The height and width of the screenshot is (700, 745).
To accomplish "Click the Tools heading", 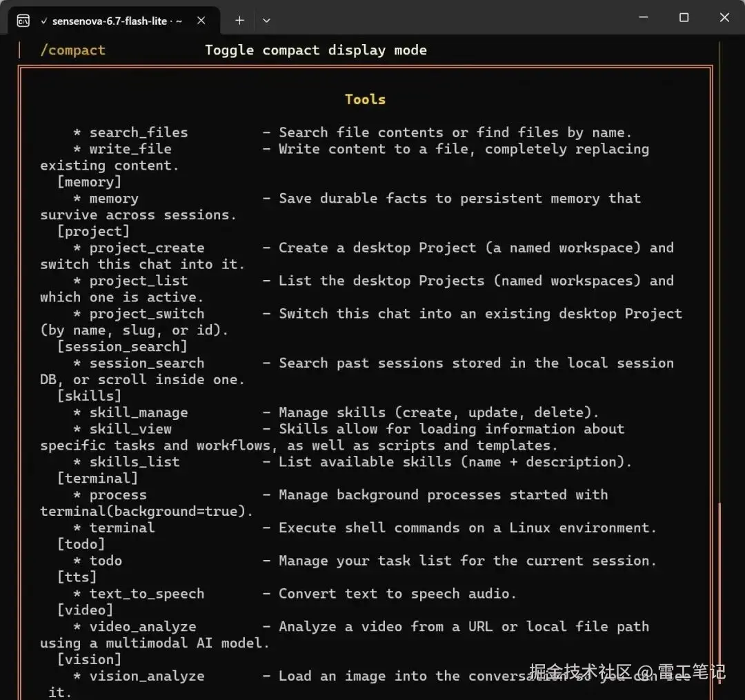I will tap(365, 99).
